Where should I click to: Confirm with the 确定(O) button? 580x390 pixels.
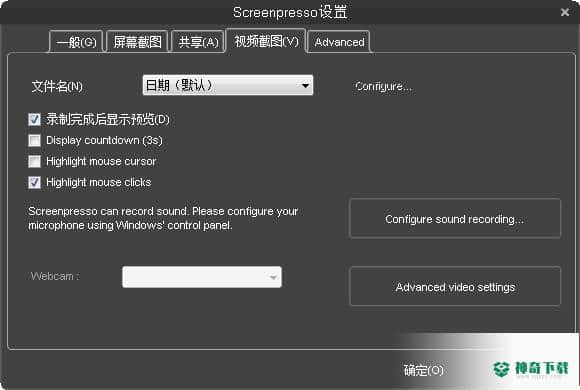pos(424,370)
